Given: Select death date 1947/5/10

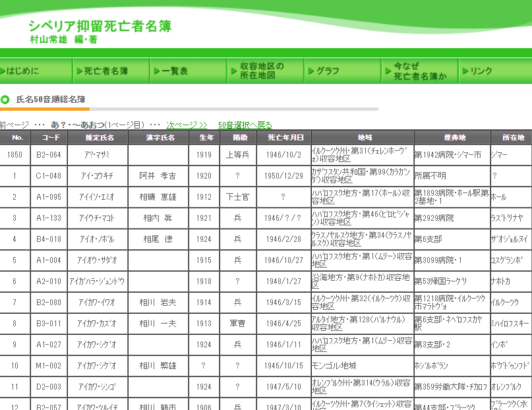Looking at the screenshot, I should click(x=283, y=387).
